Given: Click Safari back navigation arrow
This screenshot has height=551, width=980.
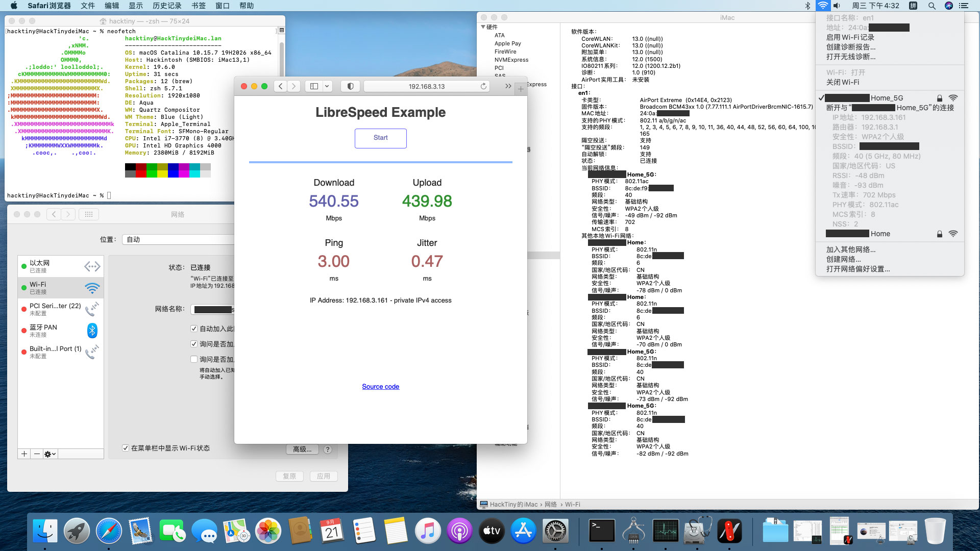Looking at the screenshot, I should 280,86.
